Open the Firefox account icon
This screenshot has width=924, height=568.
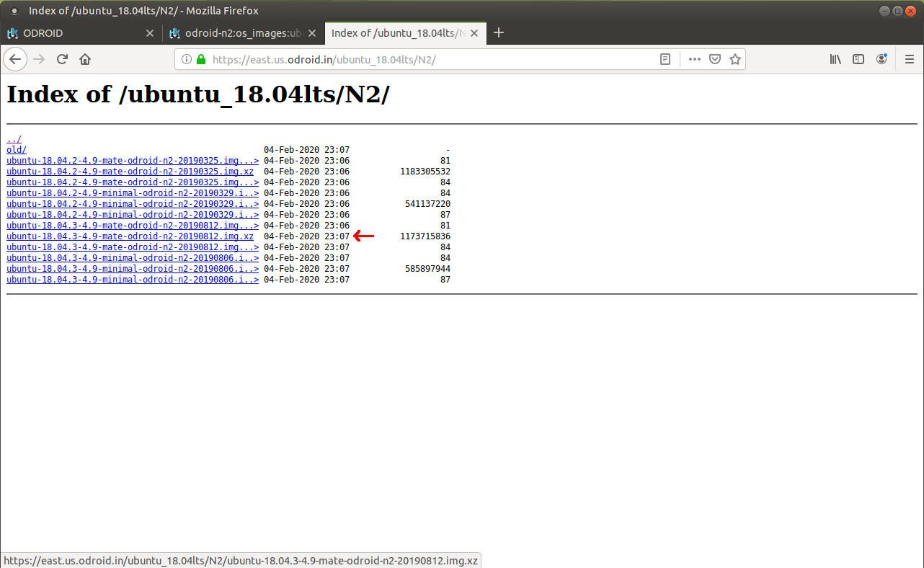[881, 59]
